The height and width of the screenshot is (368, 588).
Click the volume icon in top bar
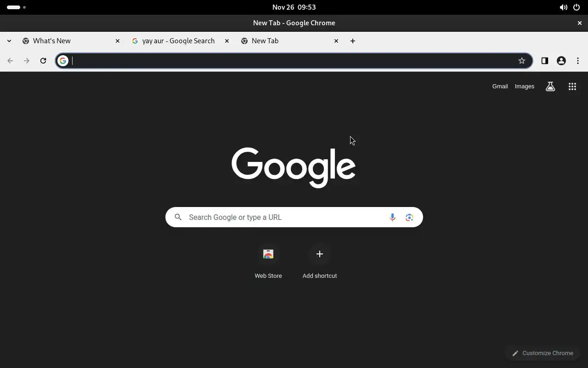563,7
